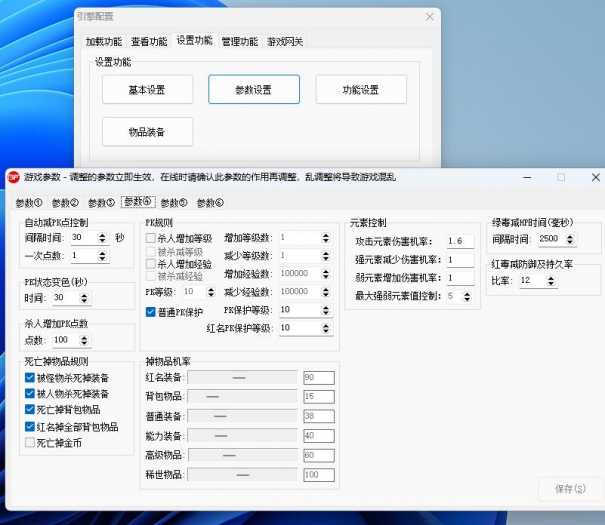This screenshot has width=605, height=525.
Task: Disable 被怪物杀死掉装备 checkbox
Action: [30, 378]
